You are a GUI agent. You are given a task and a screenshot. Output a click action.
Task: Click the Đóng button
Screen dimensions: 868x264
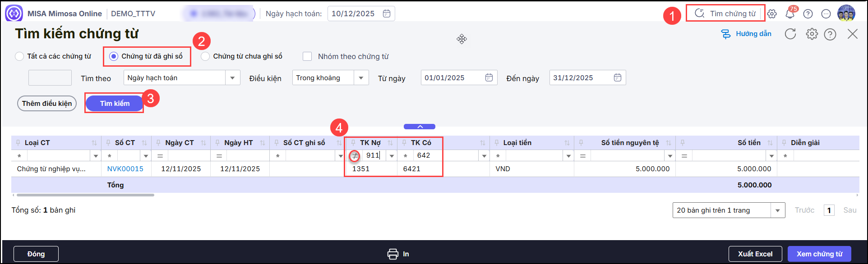[x=36, y=254]
